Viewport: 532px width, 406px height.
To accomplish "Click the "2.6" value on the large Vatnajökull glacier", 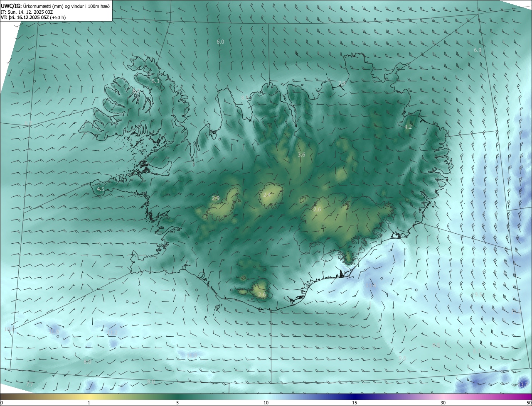I will (x=317, y=210).
